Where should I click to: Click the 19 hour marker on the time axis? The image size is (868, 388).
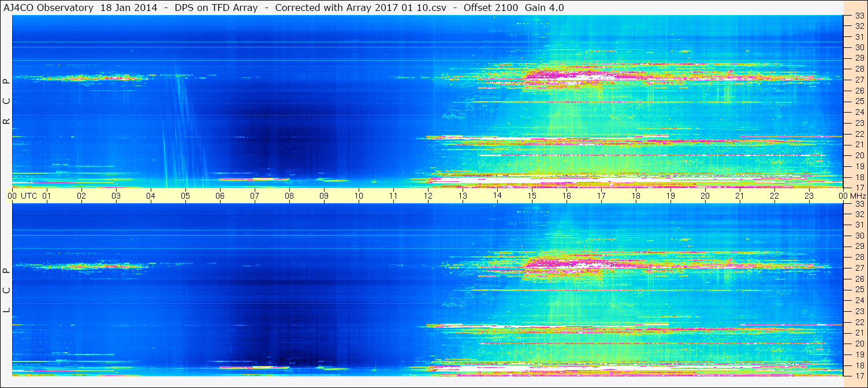(x=670, y=196)
